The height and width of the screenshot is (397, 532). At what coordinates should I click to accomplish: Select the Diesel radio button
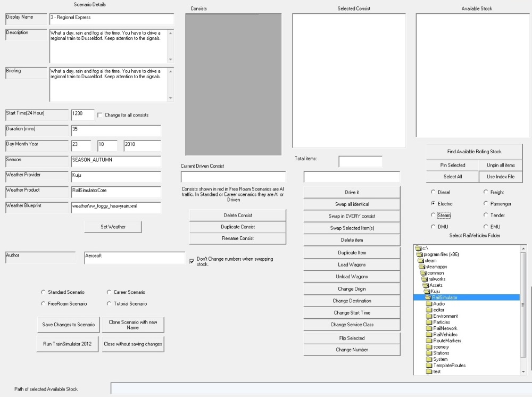pyautogui.click(x=433, y=192)
